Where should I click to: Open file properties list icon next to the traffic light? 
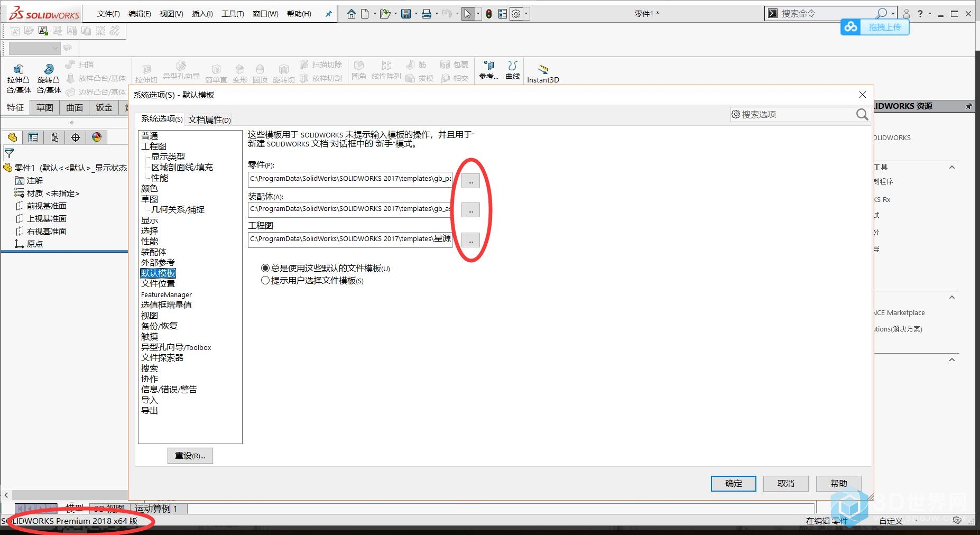click(502, 14)
